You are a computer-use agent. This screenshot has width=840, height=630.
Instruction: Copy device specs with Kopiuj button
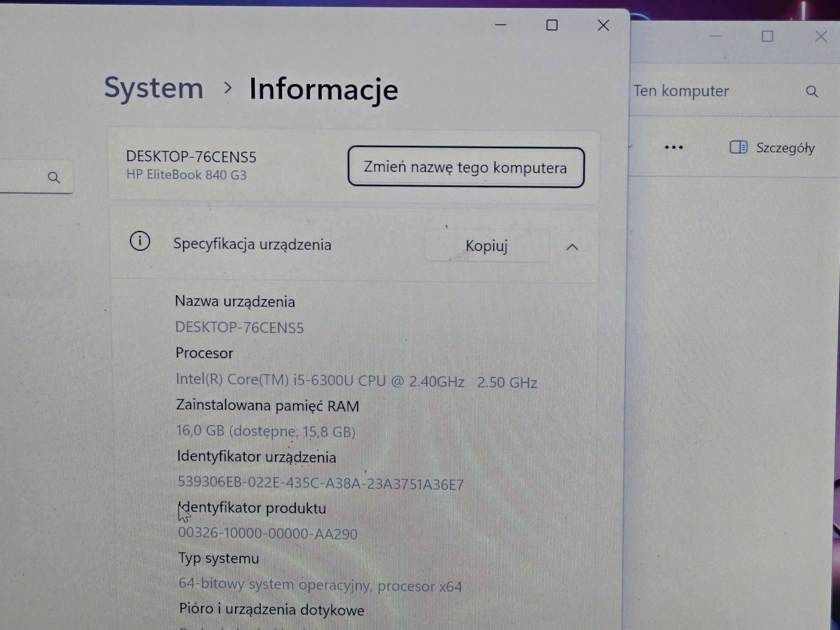tap(486, 246)
